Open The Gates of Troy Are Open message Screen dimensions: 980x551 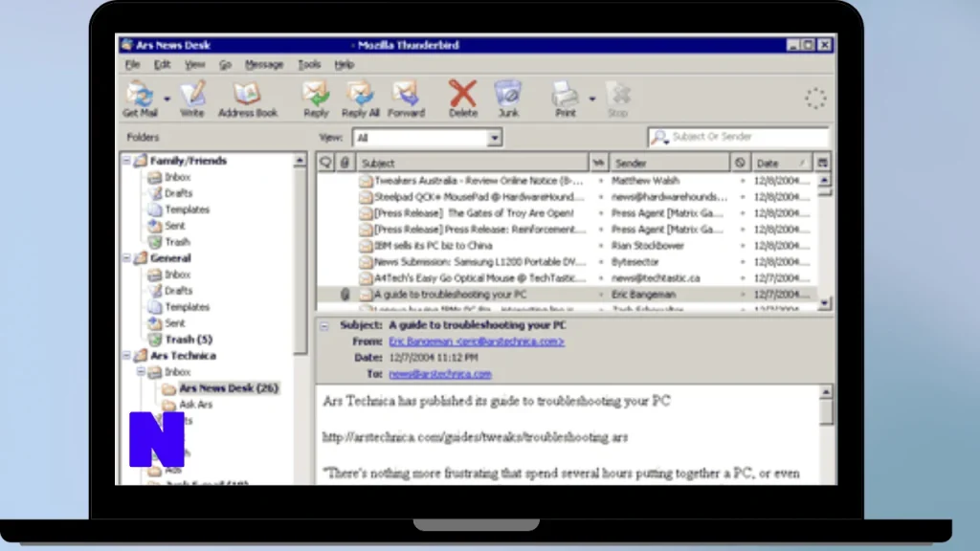(x=474, y=213)
